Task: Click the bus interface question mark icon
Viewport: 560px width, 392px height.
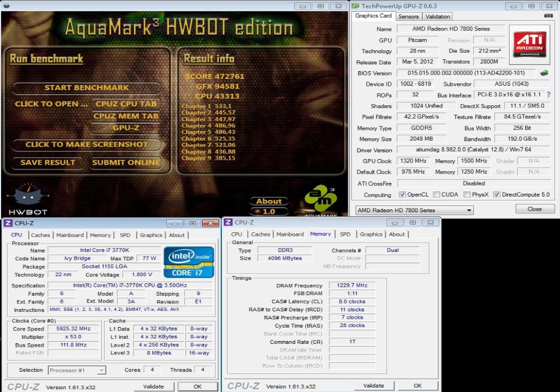Action: (549, 95)
